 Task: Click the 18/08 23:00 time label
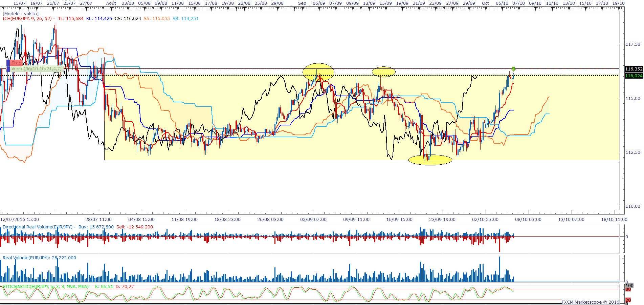tap(227, 220)
